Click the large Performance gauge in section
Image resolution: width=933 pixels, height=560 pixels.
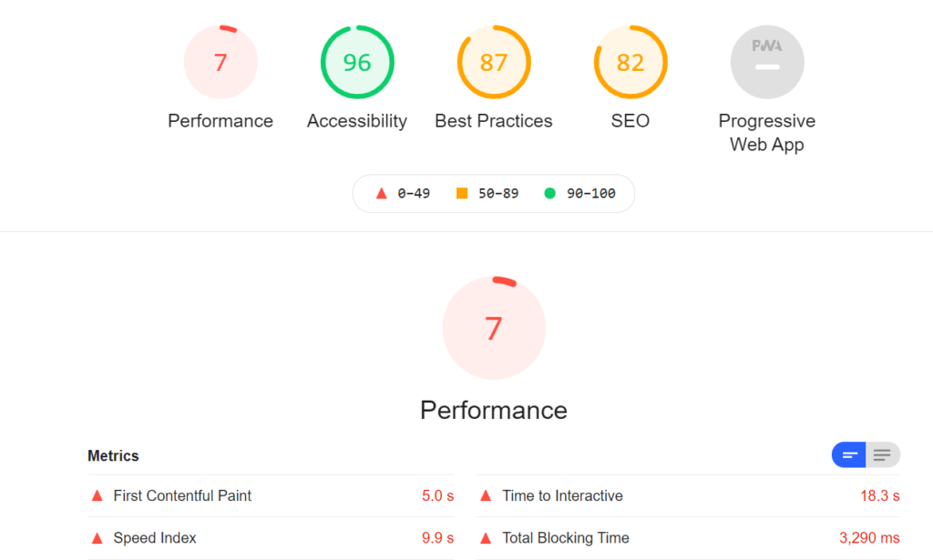pos(494,328)
